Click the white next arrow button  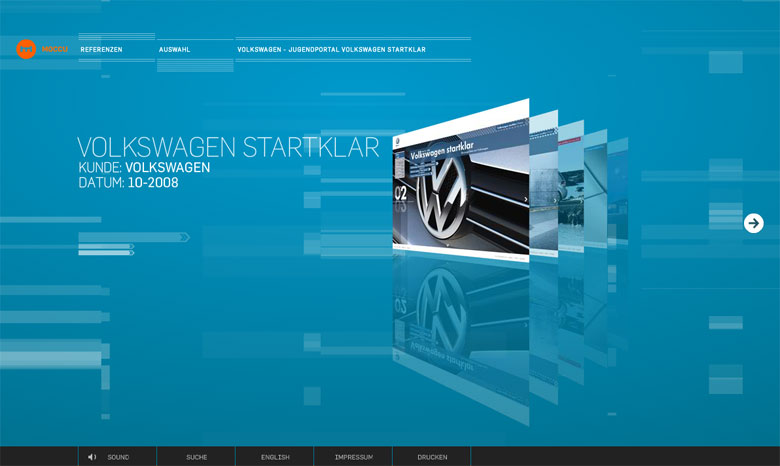pos(753,223)
